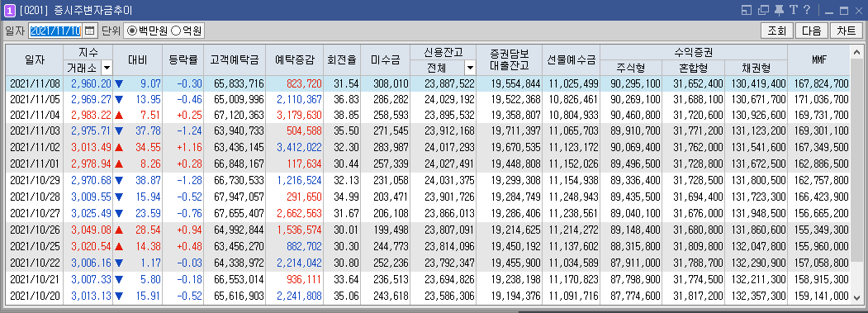Click the 고객예탁금 column header

(235, 59)
